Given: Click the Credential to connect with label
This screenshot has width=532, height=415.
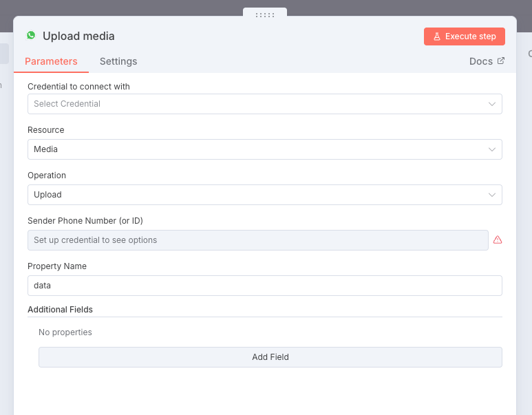Looking at the screenshot, I should pos(78,87).
